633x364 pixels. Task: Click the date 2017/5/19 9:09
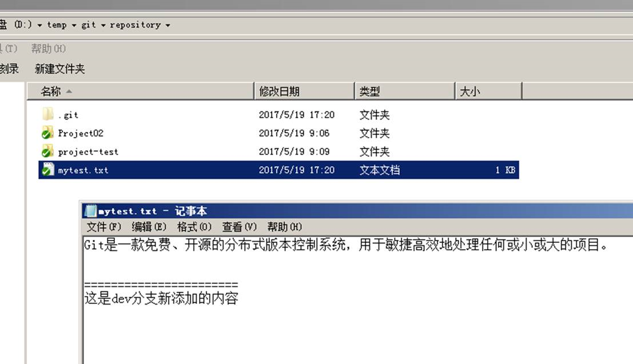(x=294, y=152)
